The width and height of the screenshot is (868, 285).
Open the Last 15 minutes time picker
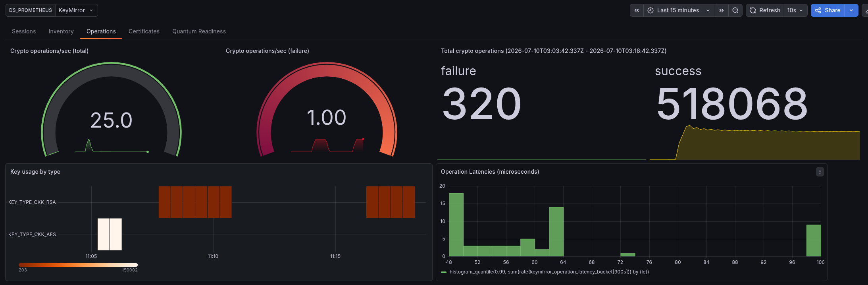tap(679, 10)
